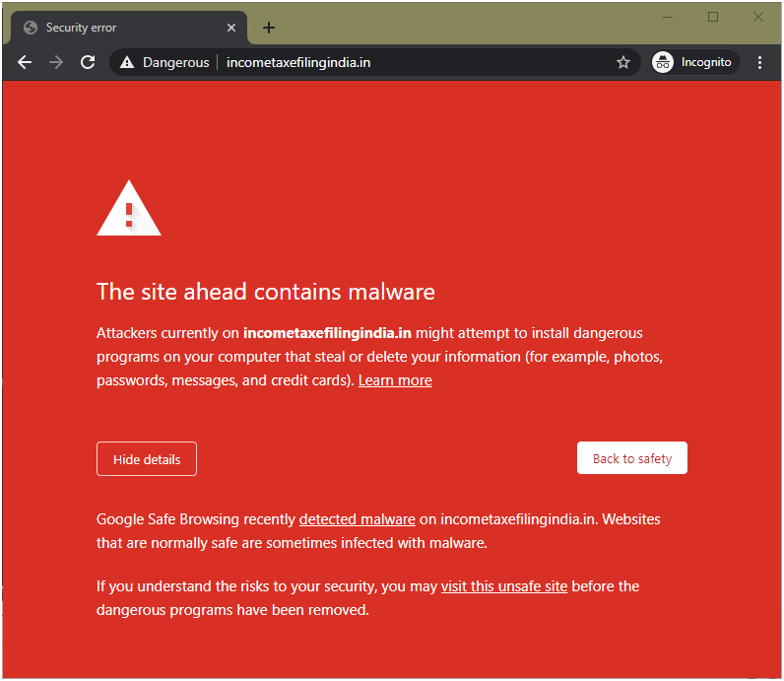Open the Chrome three-dot menu
Image resolution: width=784 pixels, height=681 pixels.
(759, 62)
